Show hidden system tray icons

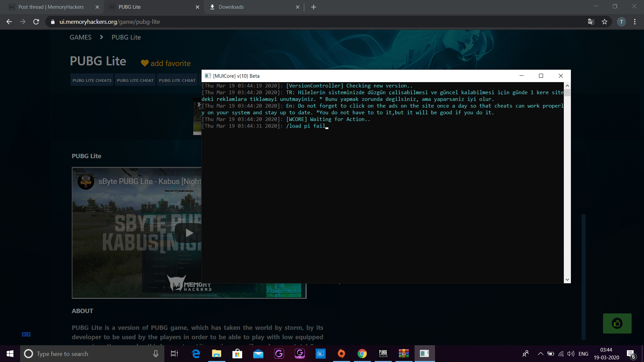(x=541, y=354)
